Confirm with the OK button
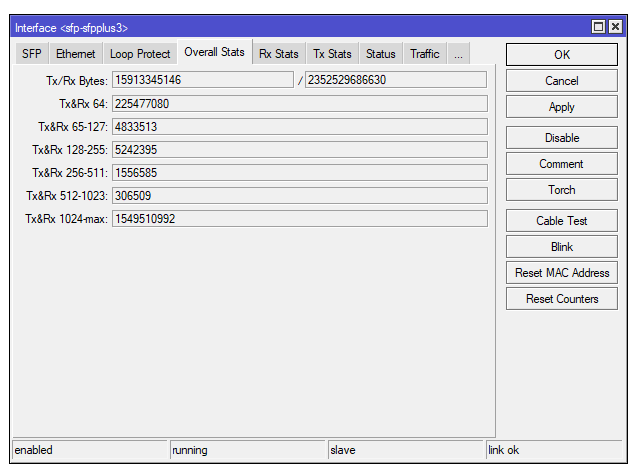Viewport: 640px width, 473px height. pyautogui.click(x=562, y=55)
